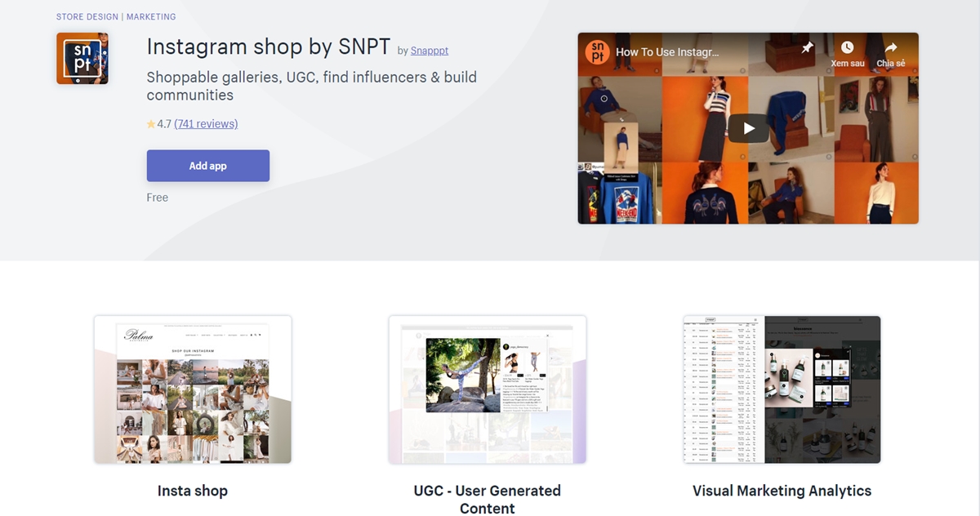Open the 741 reviews link
Screen dimensions: 980x516
[206, 124]
